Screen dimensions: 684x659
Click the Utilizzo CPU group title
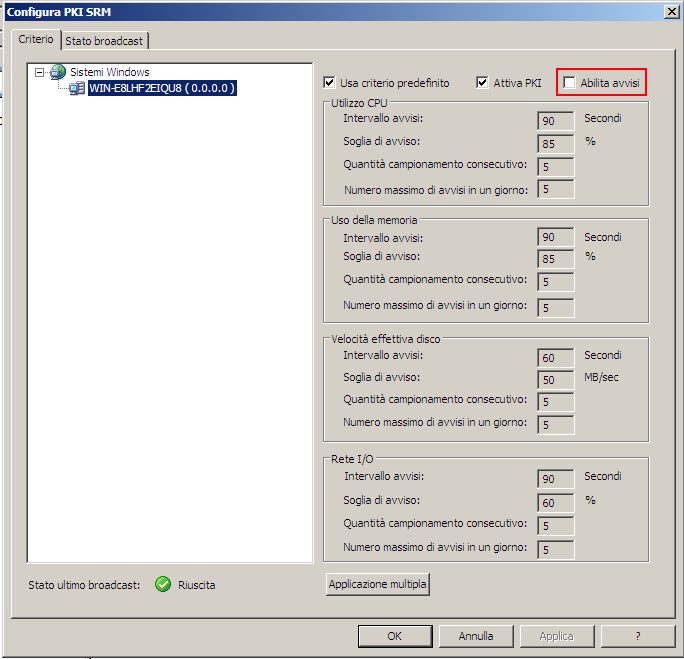click(x=359, y=103)
